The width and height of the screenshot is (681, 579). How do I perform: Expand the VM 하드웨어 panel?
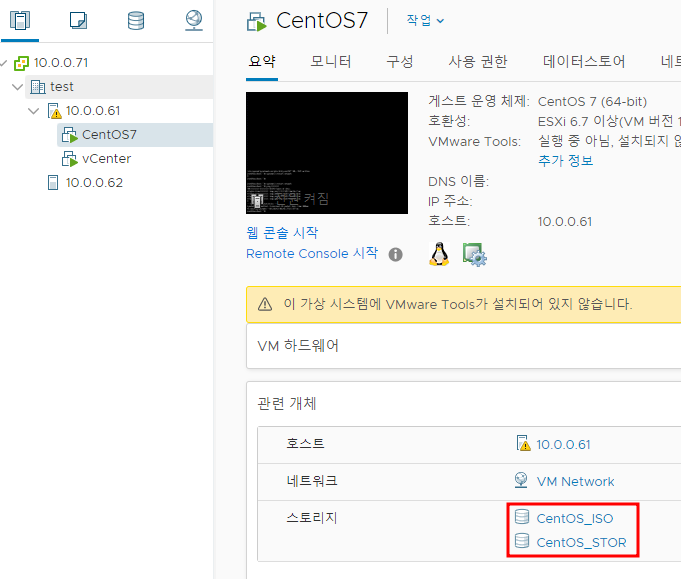click(x=463, y=346)
